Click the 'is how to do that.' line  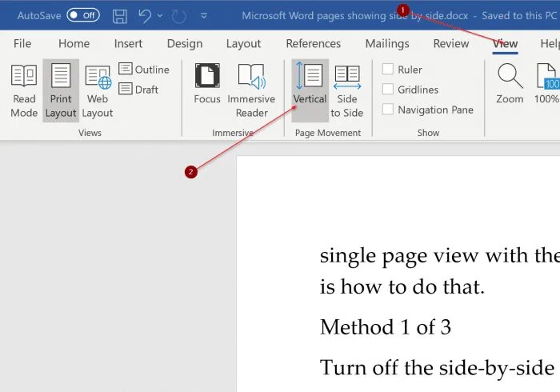tap(402, 286)
